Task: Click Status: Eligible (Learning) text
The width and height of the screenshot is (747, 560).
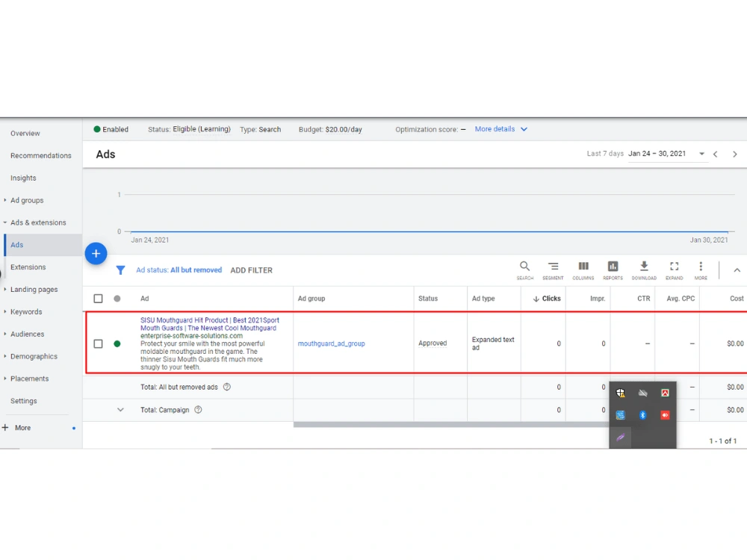Action: (189, 129)
